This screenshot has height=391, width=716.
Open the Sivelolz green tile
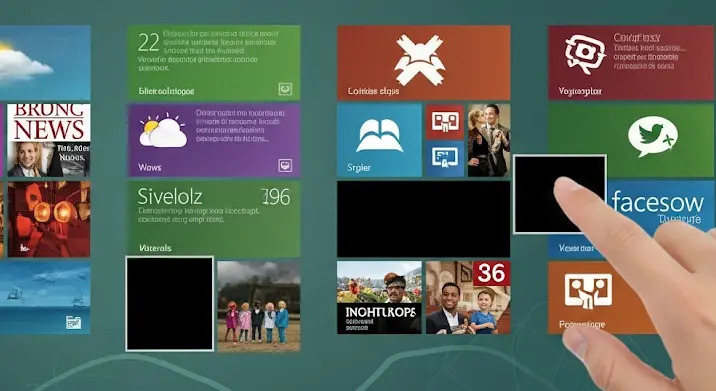pyautogui.click(x=214, y=218)
